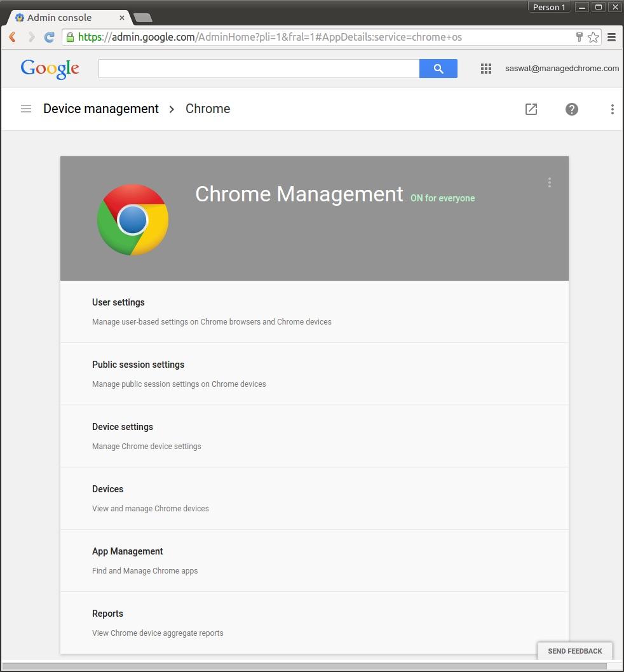Viewport: 624px width, 672px height.
Task: Click the horizontal scrollbar at bottom
Action: pos(305,666)
